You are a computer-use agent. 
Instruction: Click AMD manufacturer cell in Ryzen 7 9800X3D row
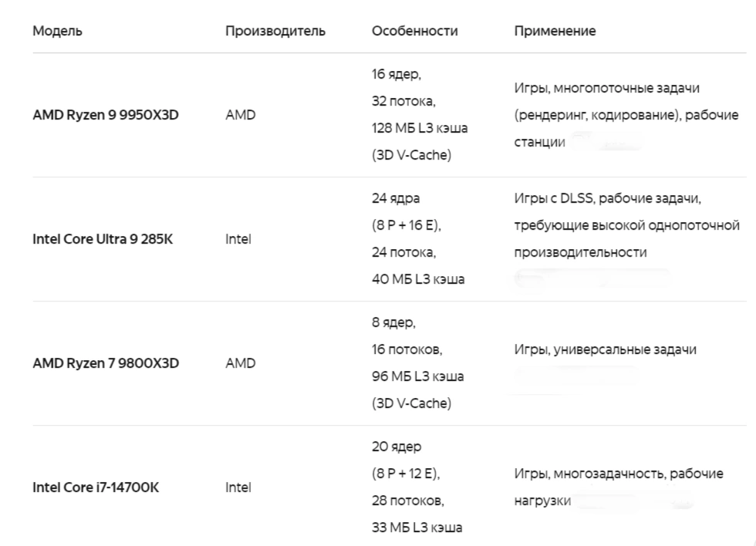(240, 363)
